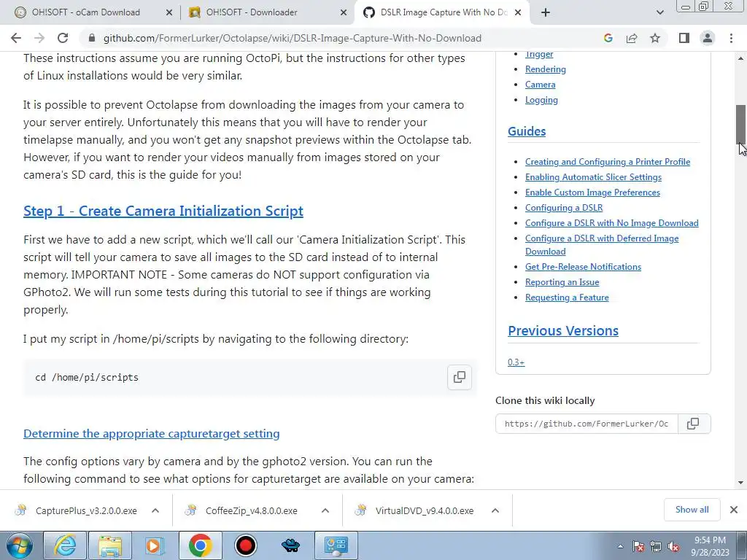
Task: Open the Logging sidebar link
Action: [541, 99]
